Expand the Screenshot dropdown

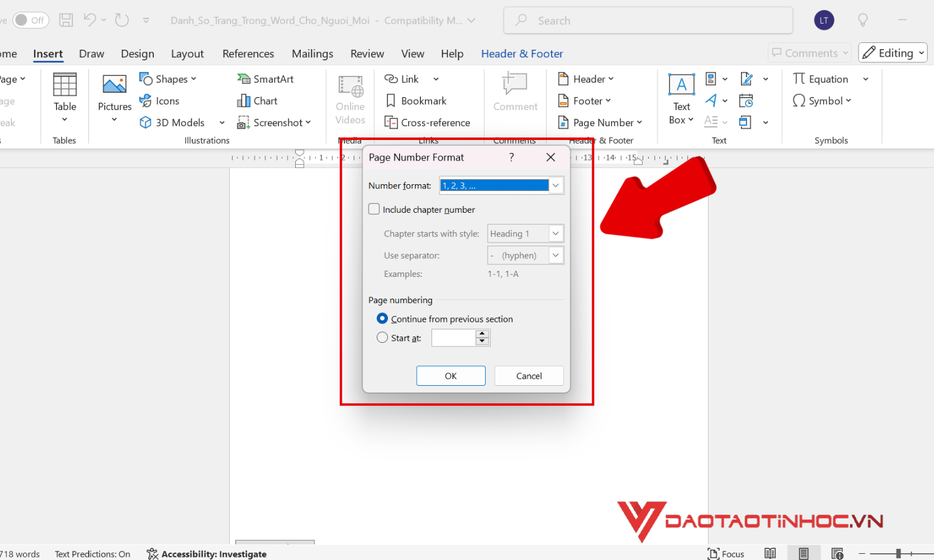[308, 123]
